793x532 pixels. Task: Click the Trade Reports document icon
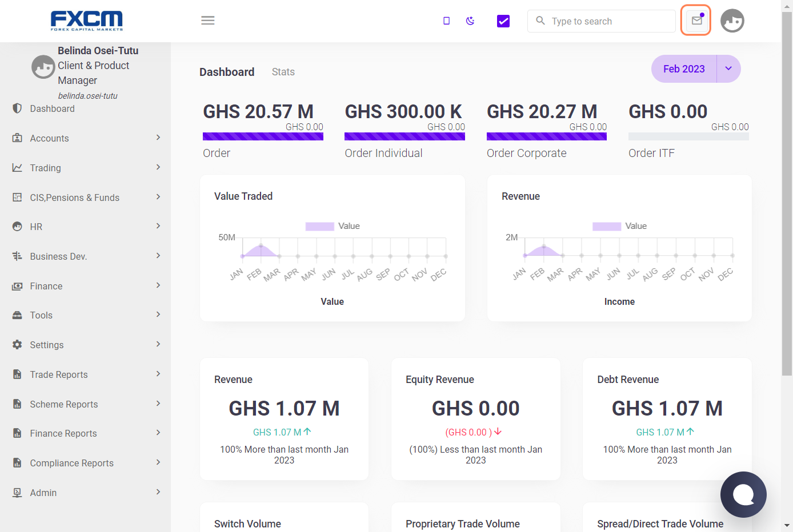pos(17,374)
